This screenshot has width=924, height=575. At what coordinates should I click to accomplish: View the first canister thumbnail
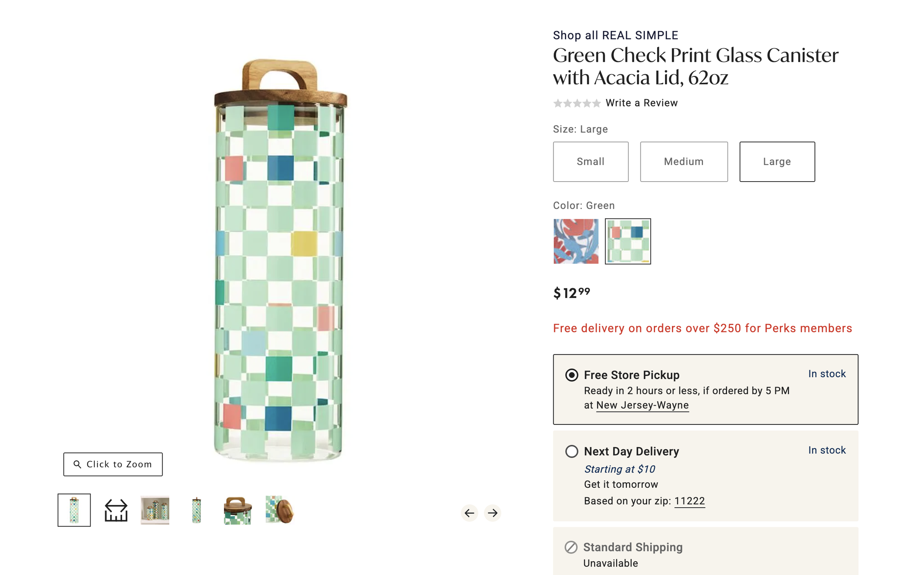pyautogui.click(x=74, y=510)
